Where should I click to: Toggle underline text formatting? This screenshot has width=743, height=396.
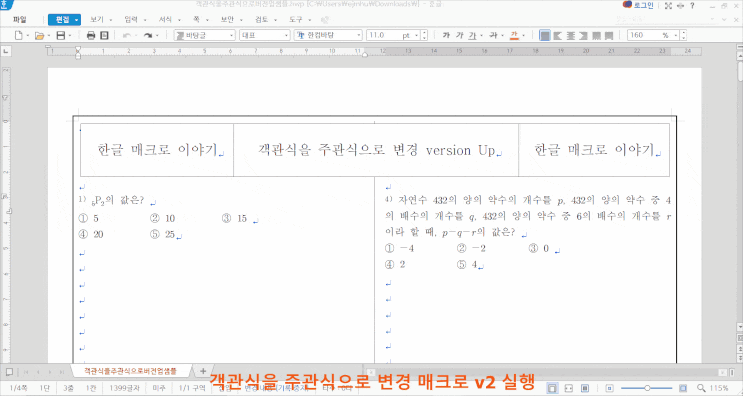(x=472, y=36)
